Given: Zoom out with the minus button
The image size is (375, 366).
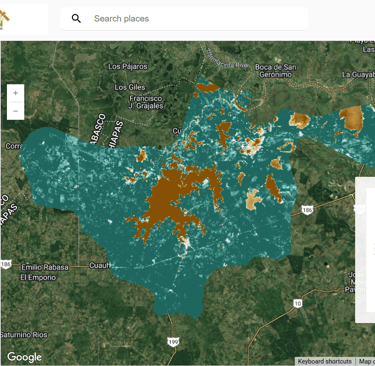Looking at the screenshot, I should [x=15, y=111].
